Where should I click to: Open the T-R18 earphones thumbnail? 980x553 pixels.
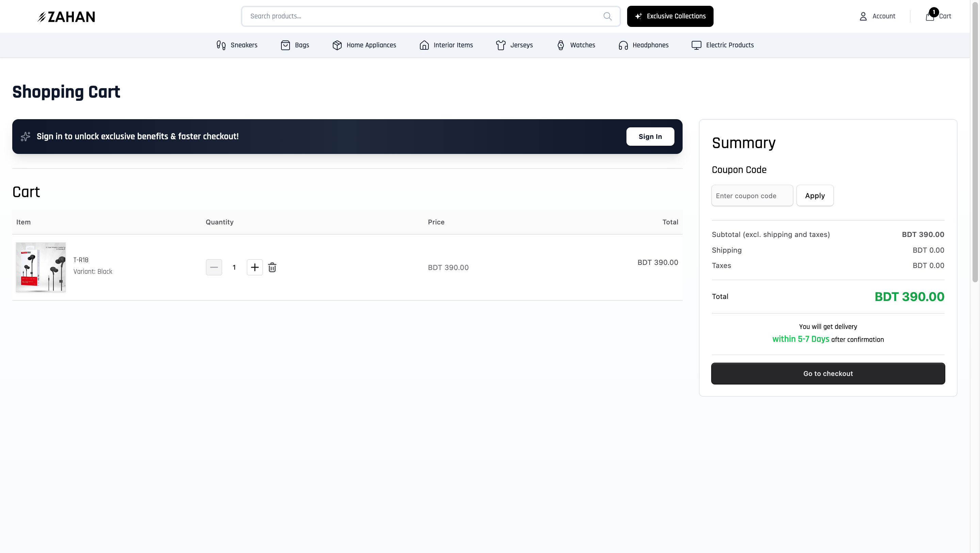click(x=41, y=267)
